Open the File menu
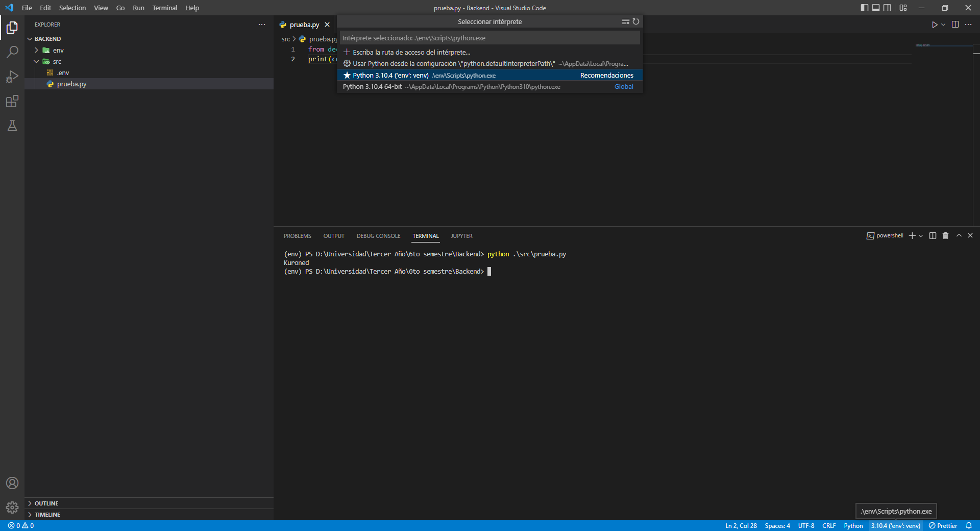 (x=27, y=8)
